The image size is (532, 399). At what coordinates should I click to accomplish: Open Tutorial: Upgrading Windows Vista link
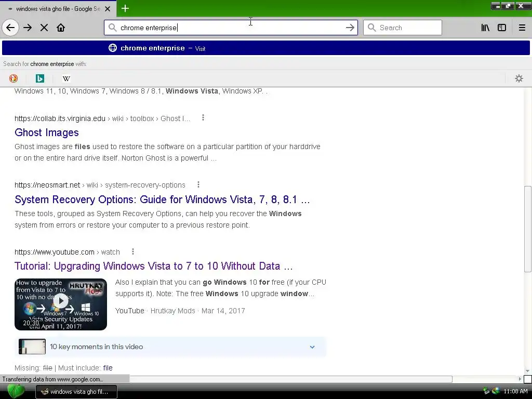point(153,265)
